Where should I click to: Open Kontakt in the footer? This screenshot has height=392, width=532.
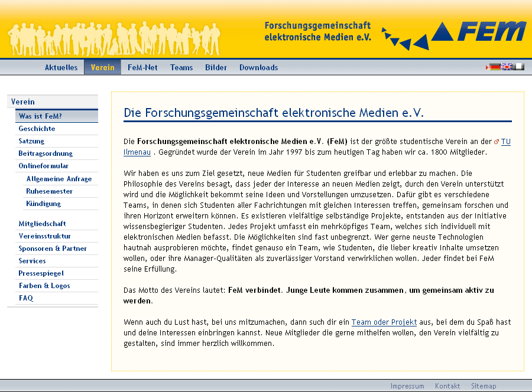[x=447, y=386]
